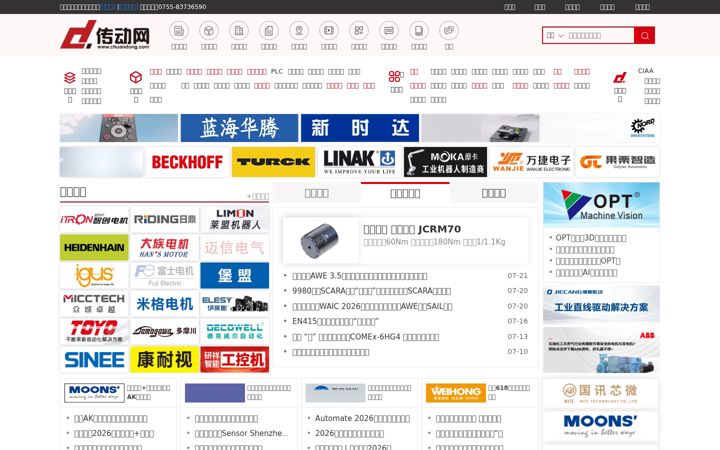Viewport: 720px width, 450px height.
Task: Open the 'Sensor Shenzhe...' list item
Action: [x=241, y=433]
